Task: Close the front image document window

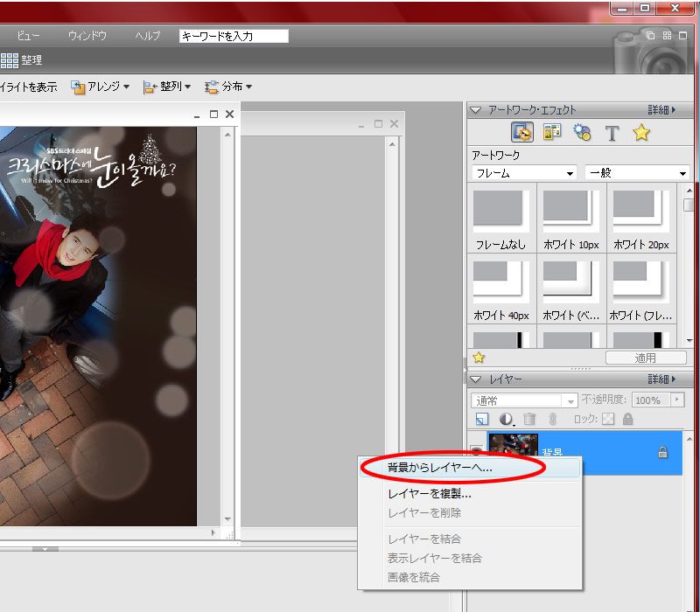Action: pos(229,115)
